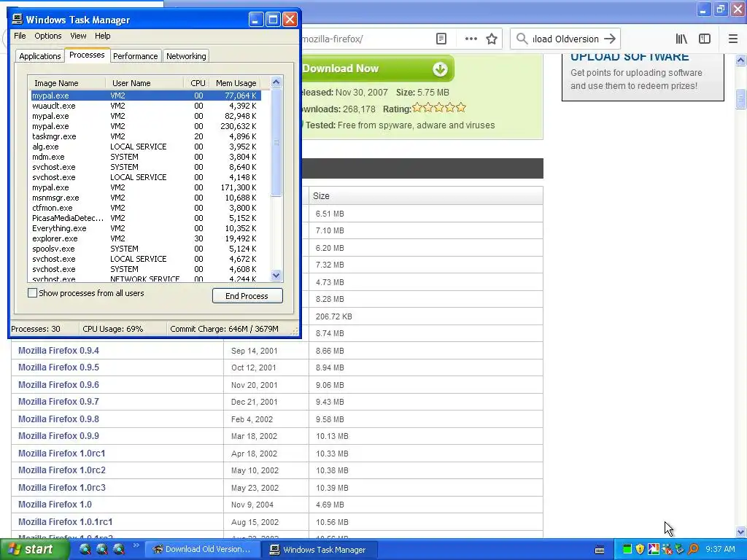Bookmark this page with the star icon

[492, 39]
